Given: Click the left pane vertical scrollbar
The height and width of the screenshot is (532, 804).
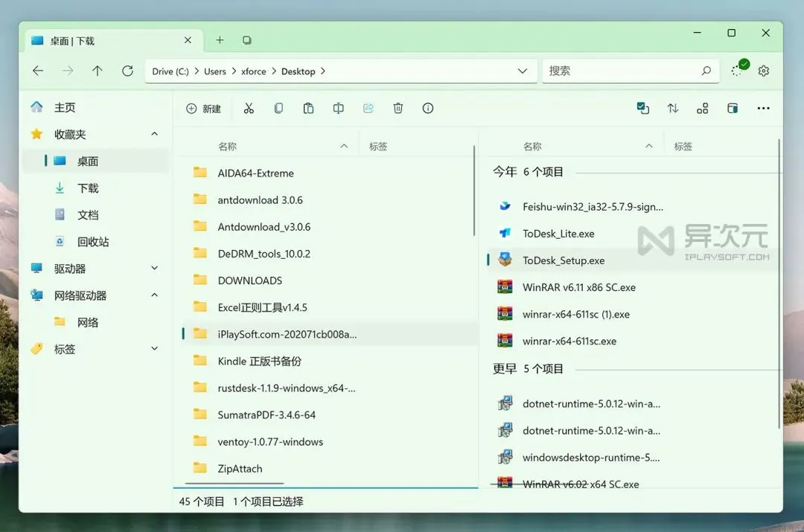Looking at the screenshot, I should (x=474, y=190).
